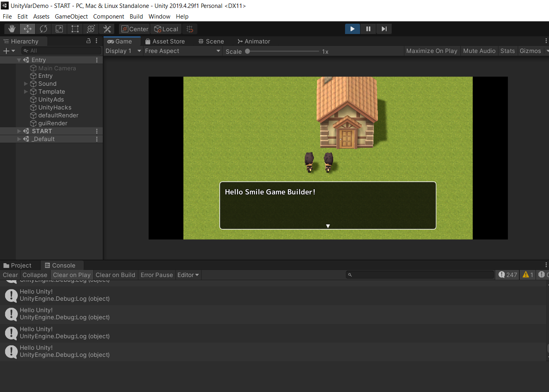This screenshot has height=392, width=549.
Task: Step one frame forward
Action: point(384,29)
